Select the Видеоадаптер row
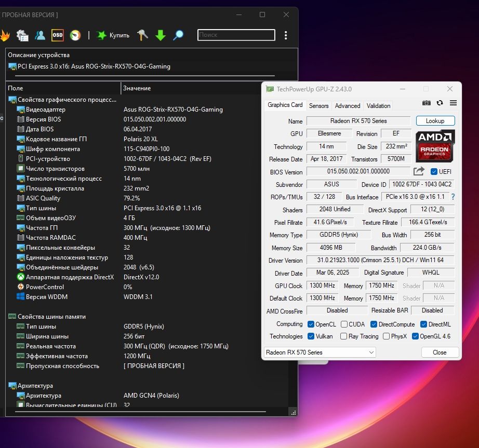 pyautogui.click(x=133, y=109)
